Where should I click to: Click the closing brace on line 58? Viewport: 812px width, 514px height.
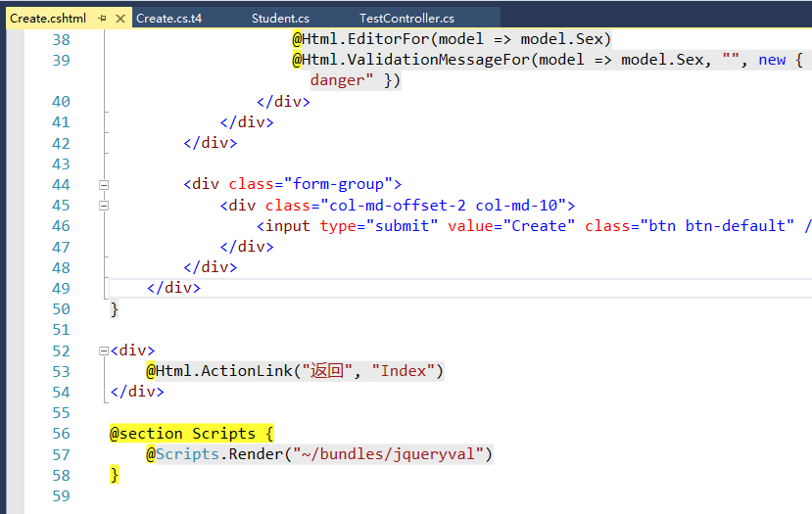pyautogui.click(x=115, y=475)
